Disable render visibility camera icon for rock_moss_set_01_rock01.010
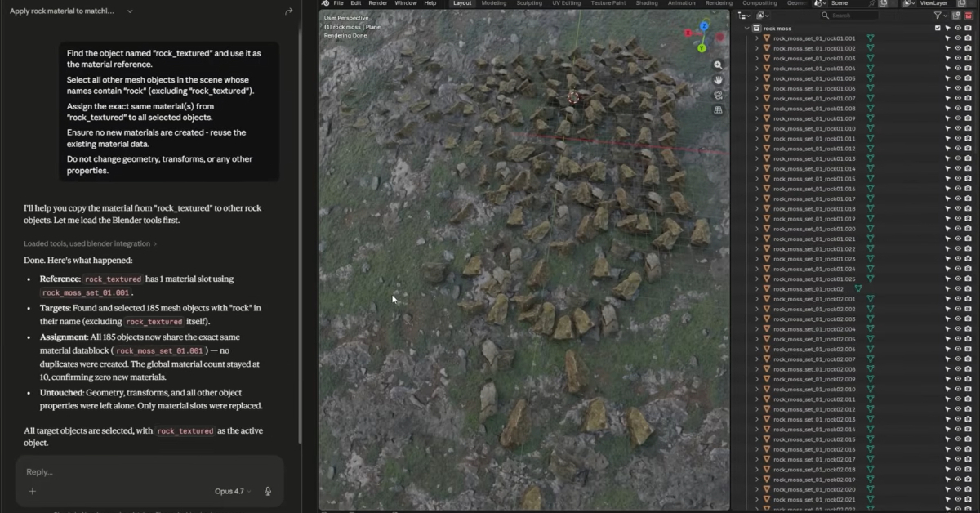This screenshot has width=980, height=513. click(967, 128)
